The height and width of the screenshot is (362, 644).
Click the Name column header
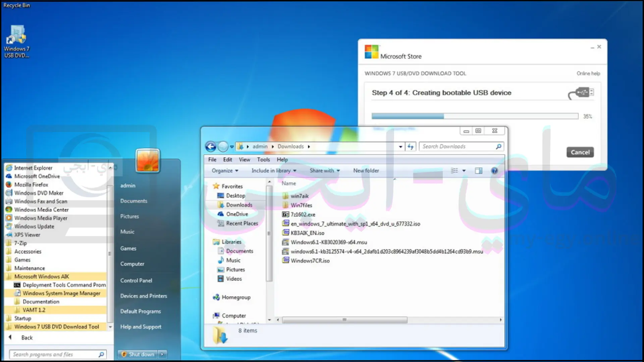[289, 183]
